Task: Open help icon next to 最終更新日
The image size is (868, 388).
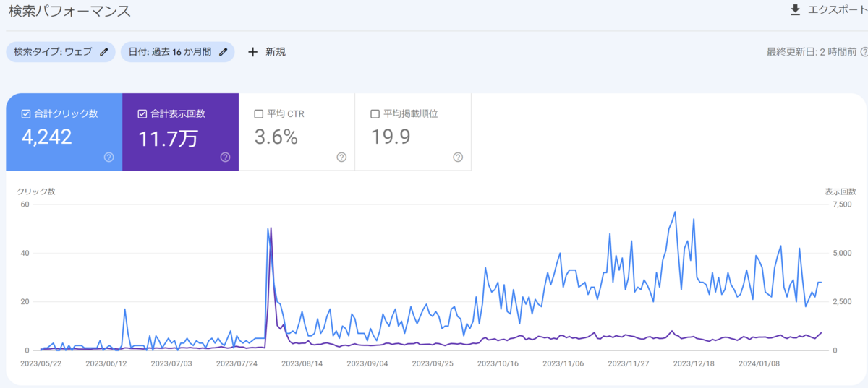Action: pos(865,52)
